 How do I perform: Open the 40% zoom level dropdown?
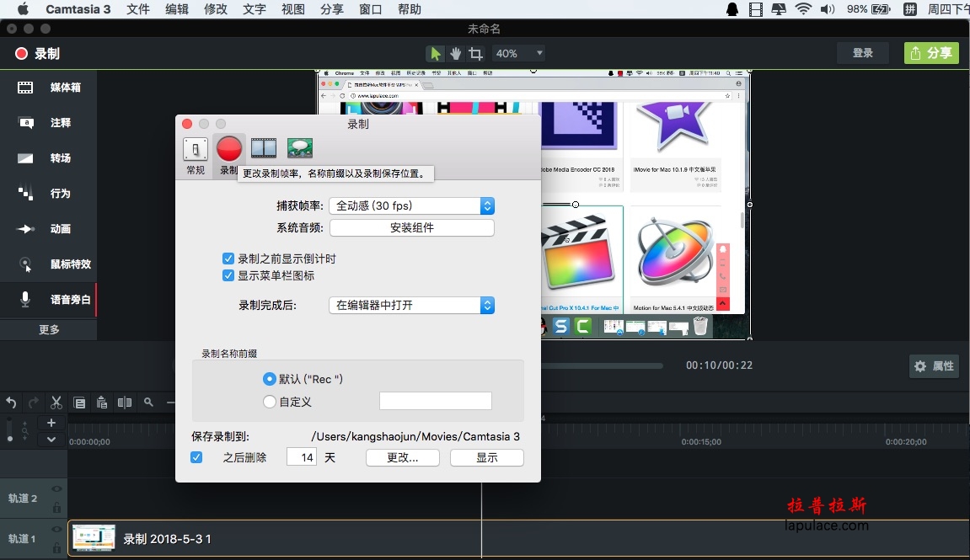pyautogui.click(x=518, y=54)
